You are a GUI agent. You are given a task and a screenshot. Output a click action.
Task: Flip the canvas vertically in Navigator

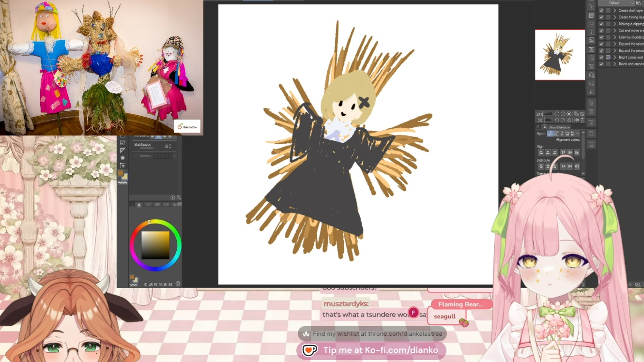[582, 120]
